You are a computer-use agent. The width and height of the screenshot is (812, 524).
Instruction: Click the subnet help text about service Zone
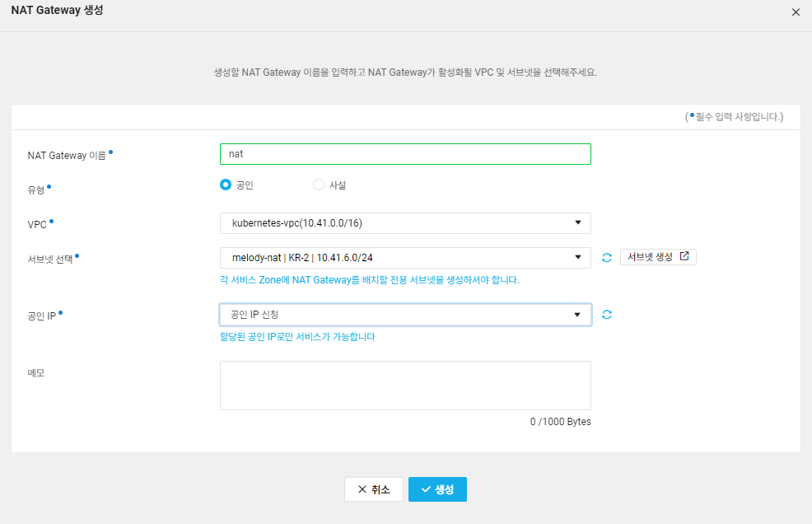click(x=369, y=280)
